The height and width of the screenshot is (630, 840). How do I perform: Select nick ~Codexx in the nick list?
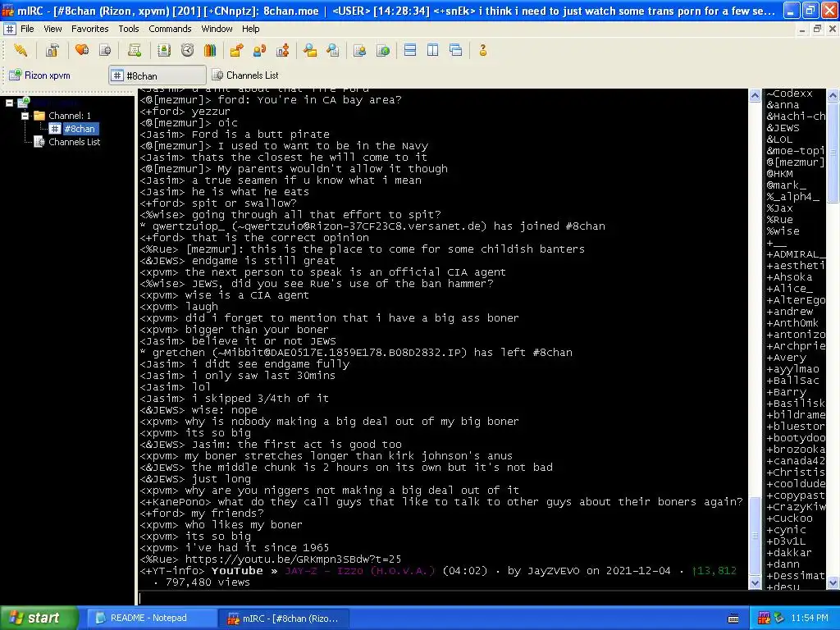pyautogui.click(x=790, y=94)
